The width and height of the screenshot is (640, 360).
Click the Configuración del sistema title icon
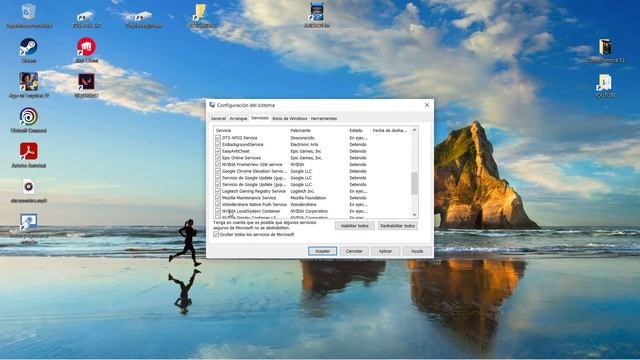tap(212, 105)
